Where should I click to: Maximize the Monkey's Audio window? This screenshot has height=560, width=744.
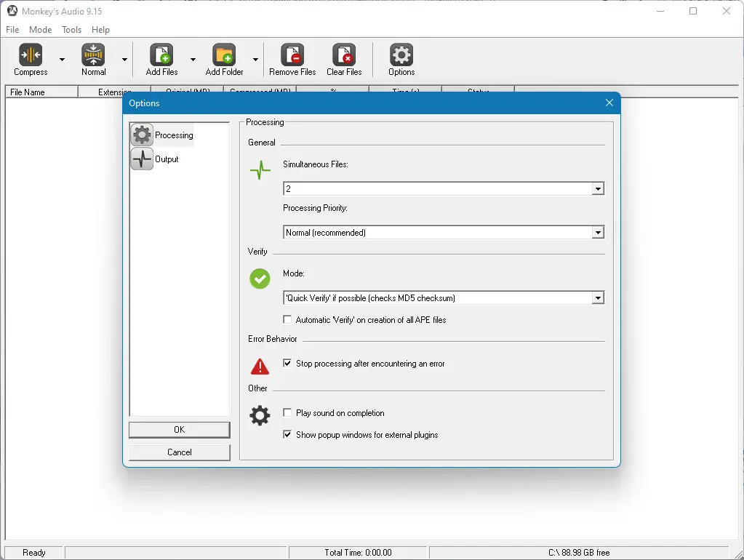click(x=693, y=11)
